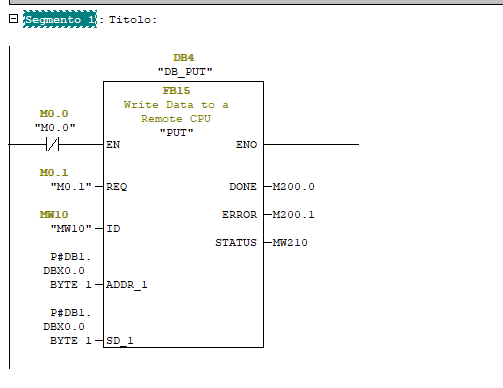Image resolution: width=503 pixels, height=388 pixels.
Task: Click the "MW10" operand at ID
Action: (x=71, y=228)
